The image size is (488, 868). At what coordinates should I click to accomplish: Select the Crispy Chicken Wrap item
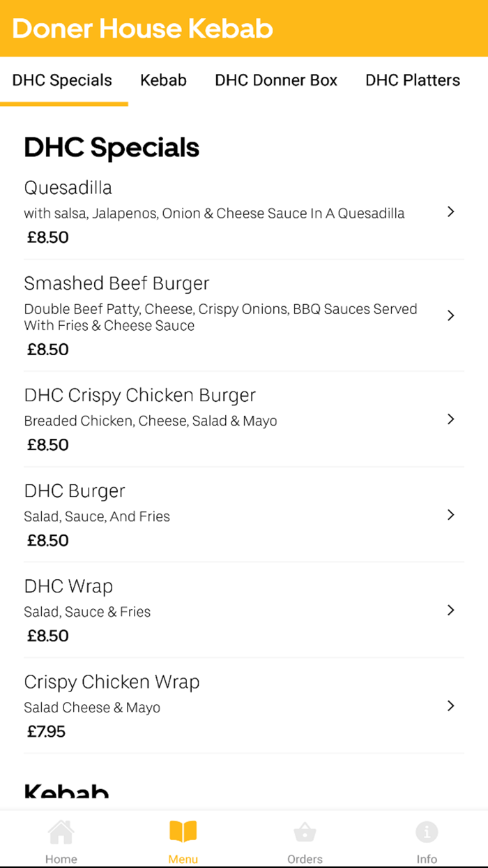coord(112,682)
